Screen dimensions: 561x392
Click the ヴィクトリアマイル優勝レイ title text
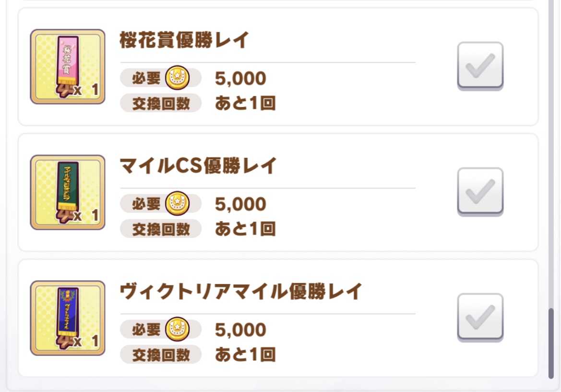[240, 292]
